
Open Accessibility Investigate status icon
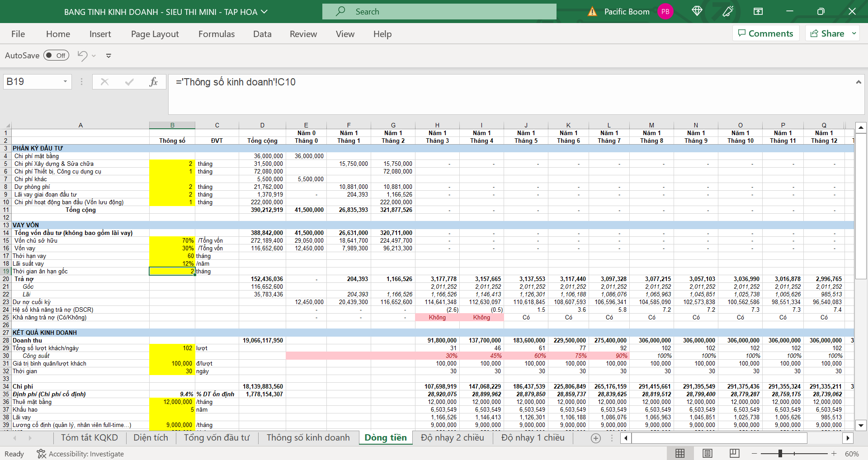tap(41, 454)
